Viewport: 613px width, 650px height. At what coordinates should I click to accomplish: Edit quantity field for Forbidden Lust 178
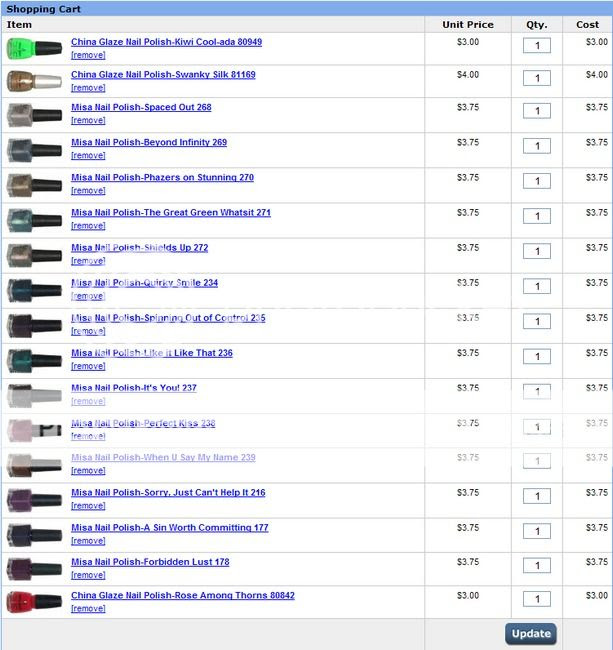[537, 566]
